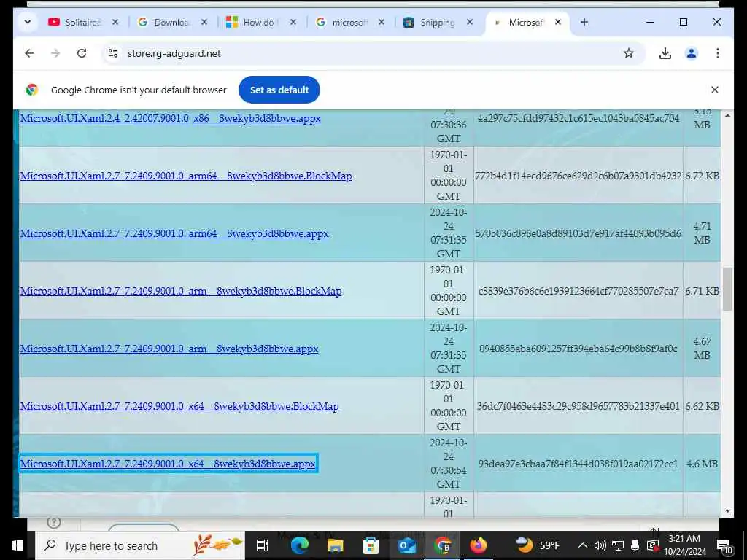The height and width of the screenshot is (560, 747).
Task: Open Microsoft Store from the taskbar
Action: 371,545
